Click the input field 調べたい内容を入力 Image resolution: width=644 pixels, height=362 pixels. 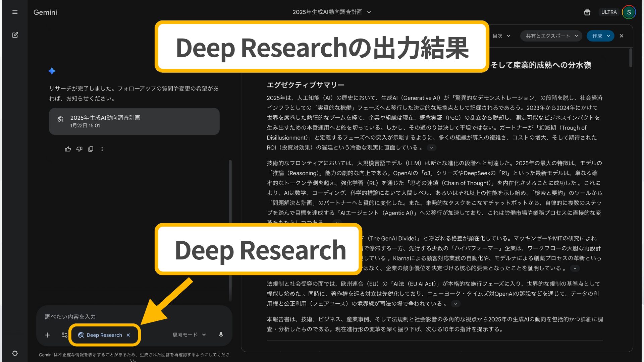pyautogui.click(x=134, y=316)
